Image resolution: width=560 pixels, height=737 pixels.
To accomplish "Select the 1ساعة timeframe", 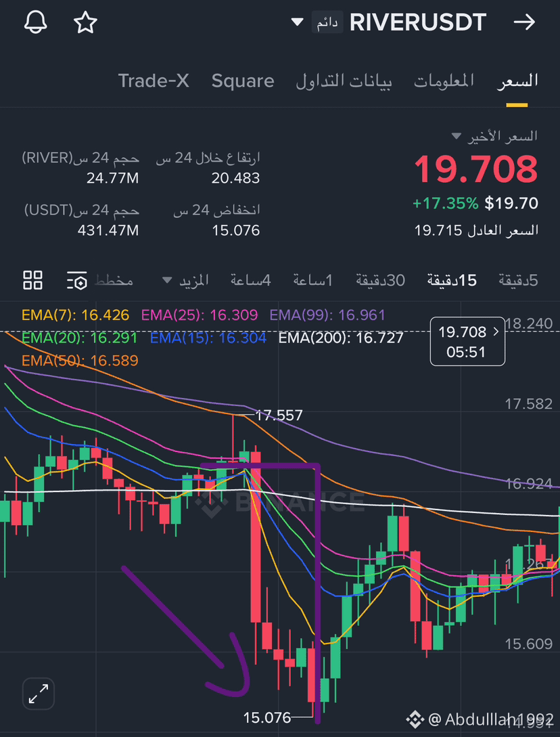I will [x=313, y=281].
